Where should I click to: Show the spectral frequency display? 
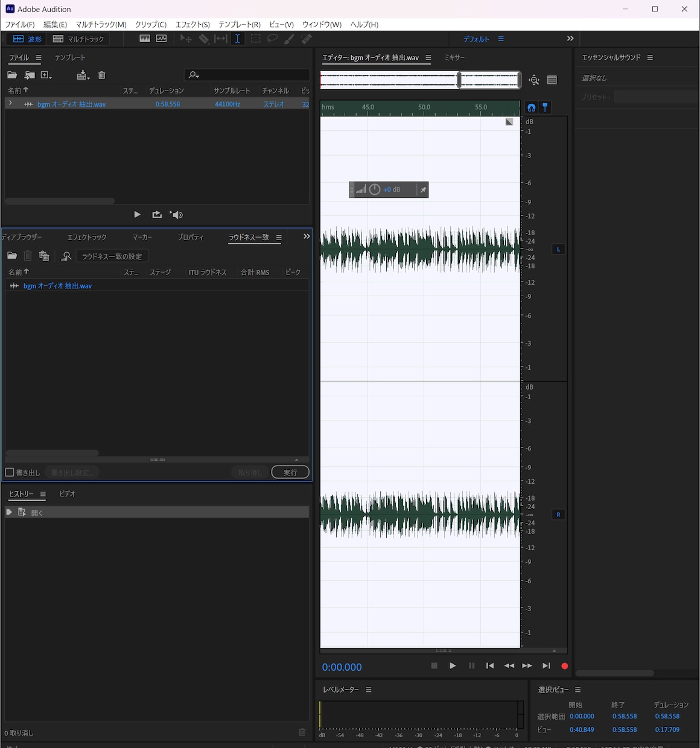point(145,39)
